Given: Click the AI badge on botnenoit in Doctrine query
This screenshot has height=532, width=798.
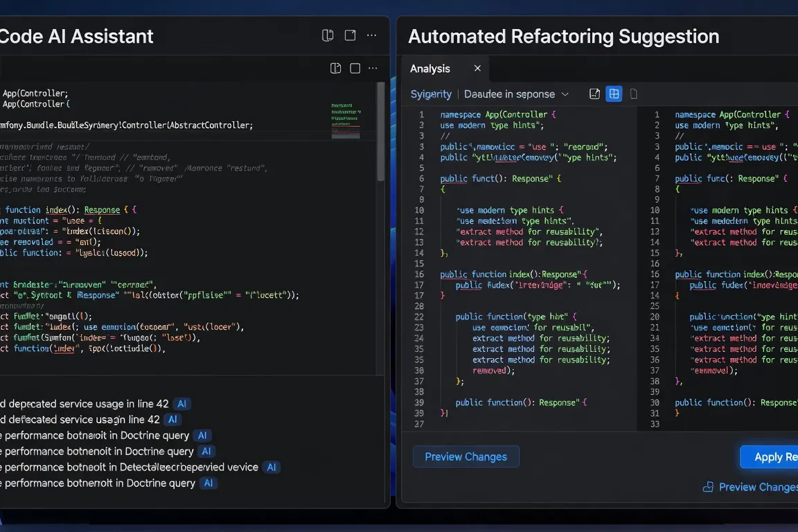Looking at the screenshot, I should [206, 451].
